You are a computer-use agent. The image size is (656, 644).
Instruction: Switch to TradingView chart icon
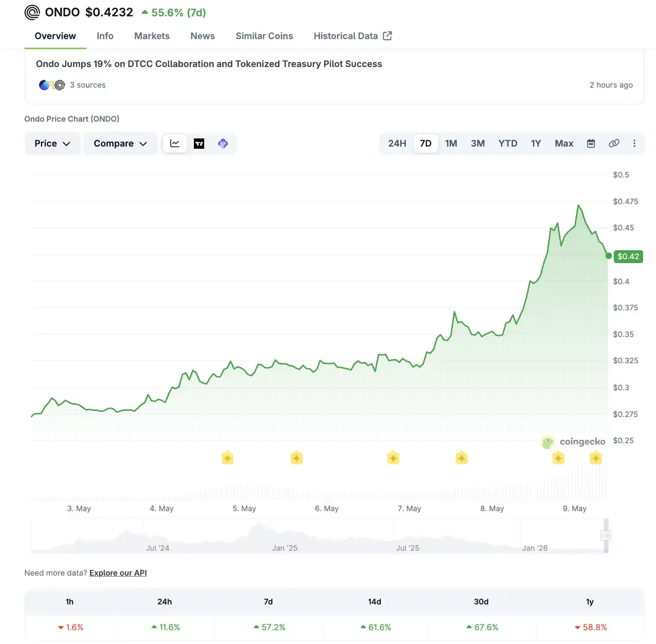tap(199, 144)
